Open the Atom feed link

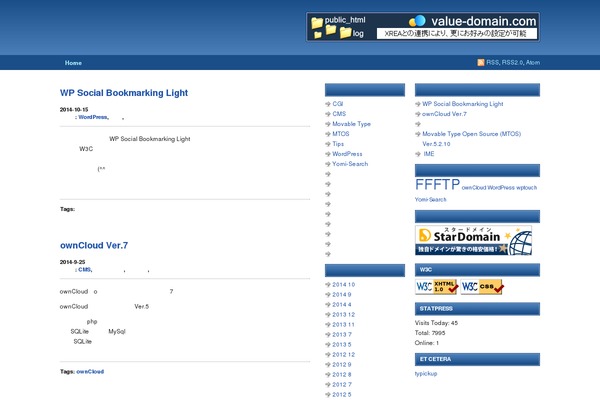tap(533, 62)
